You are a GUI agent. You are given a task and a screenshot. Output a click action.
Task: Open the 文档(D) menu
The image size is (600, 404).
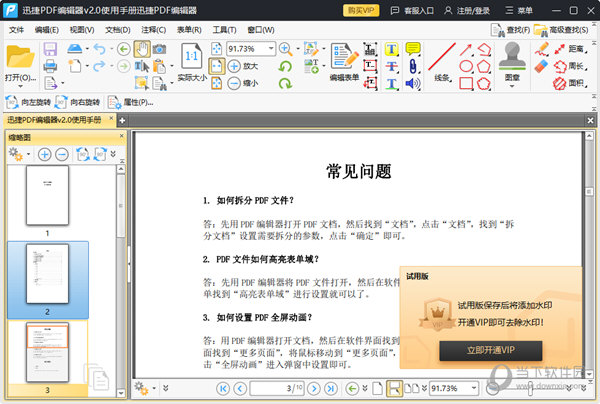point(118,29)
